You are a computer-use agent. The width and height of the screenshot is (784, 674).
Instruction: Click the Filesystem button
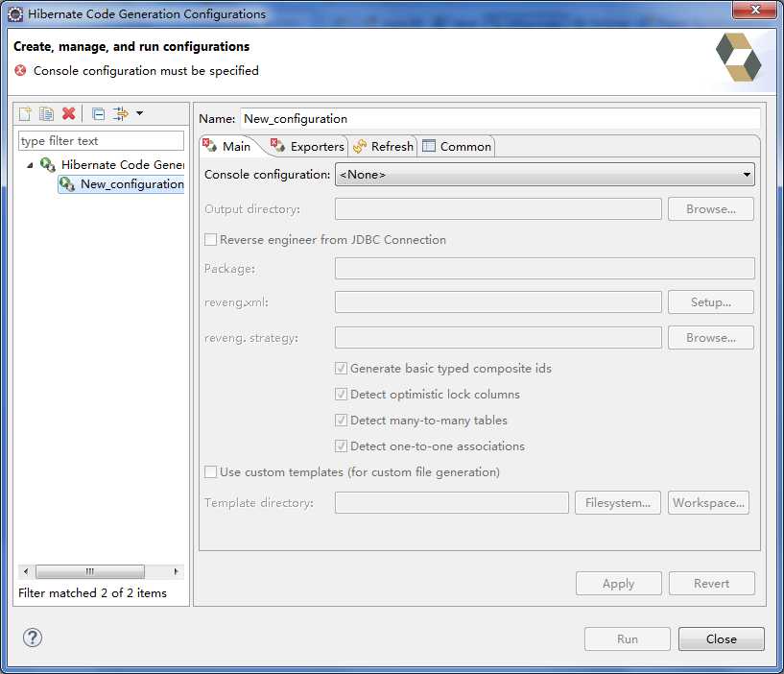(617, 503)
